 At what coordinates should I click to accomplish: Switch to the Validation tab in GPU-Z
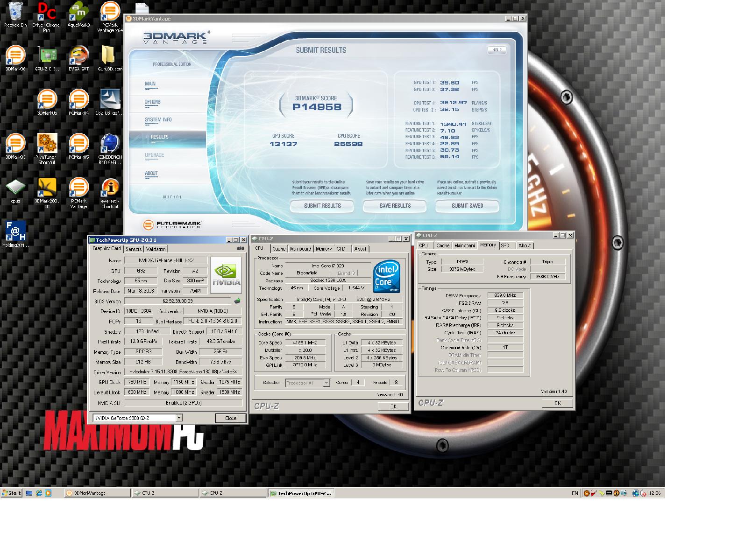point(156,249)
